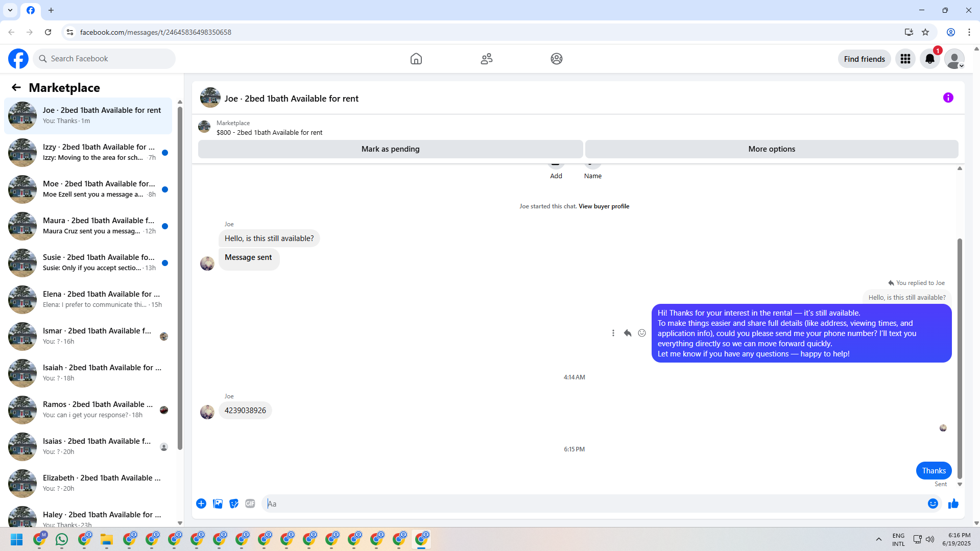Viewport: 980px width, 551px height.
Task: Click the $800 listing thumbnail
Action: (204, 127)
